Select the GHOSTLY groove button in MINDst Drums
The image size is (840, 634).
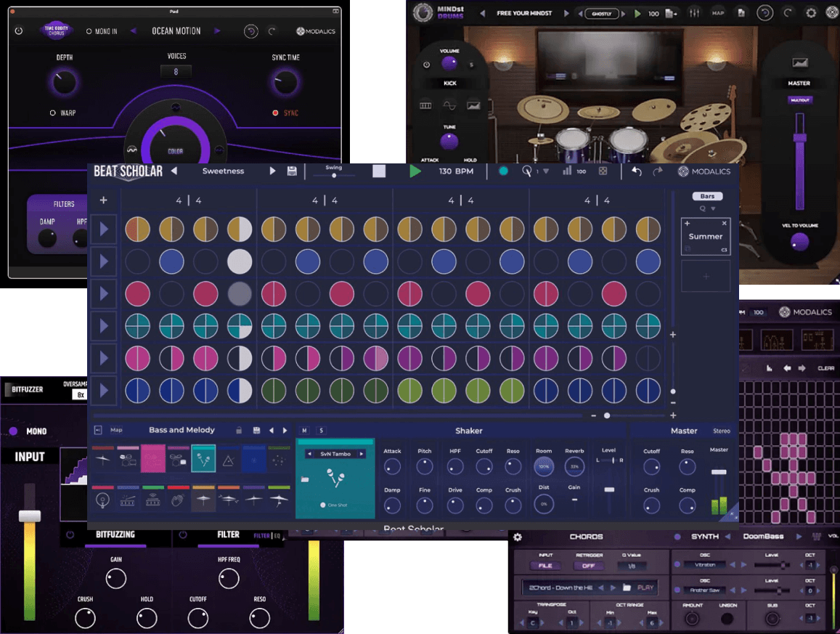click(602, 13)
